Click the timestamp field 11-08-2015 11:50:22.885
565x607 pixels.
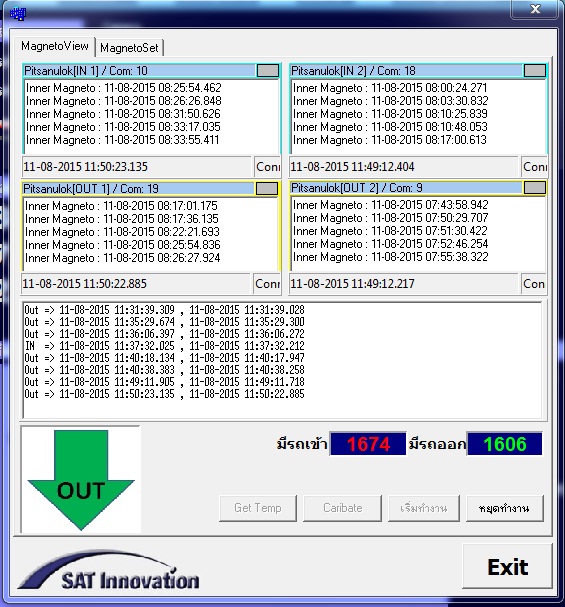pos(136,284)
